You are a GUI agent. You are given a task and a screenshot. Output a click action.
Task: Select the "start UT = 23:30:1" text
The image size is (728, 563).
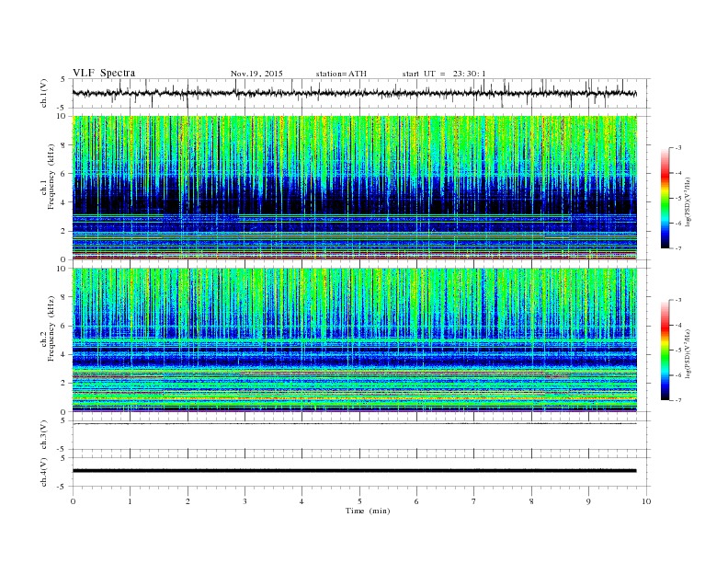click(444, 74)
